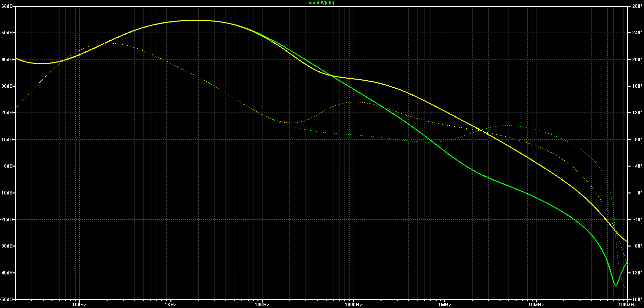The height and width of the screenshot is (308, 644).
Task: Click the -160° phase axis label
Action: pyautogui.click(x=636, y=299)
